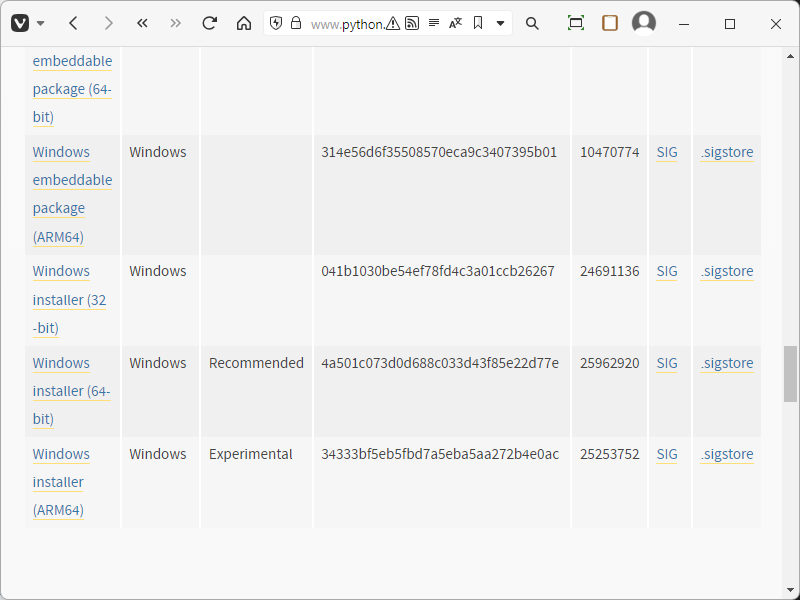Open the Vivaldi main menu
The image size is (800, 600).
pyautogui.click(x=20, y=23)
